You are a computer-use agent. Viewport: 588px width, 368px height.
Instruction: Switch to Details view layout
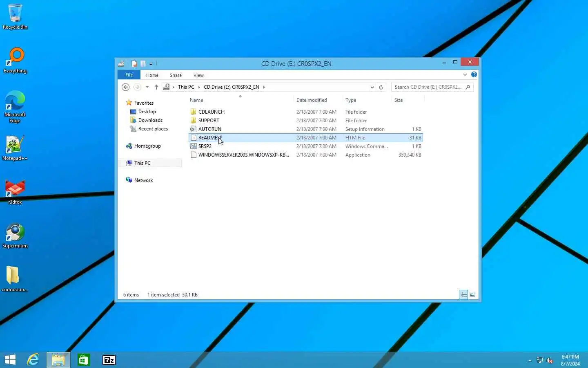click(463, 294)
